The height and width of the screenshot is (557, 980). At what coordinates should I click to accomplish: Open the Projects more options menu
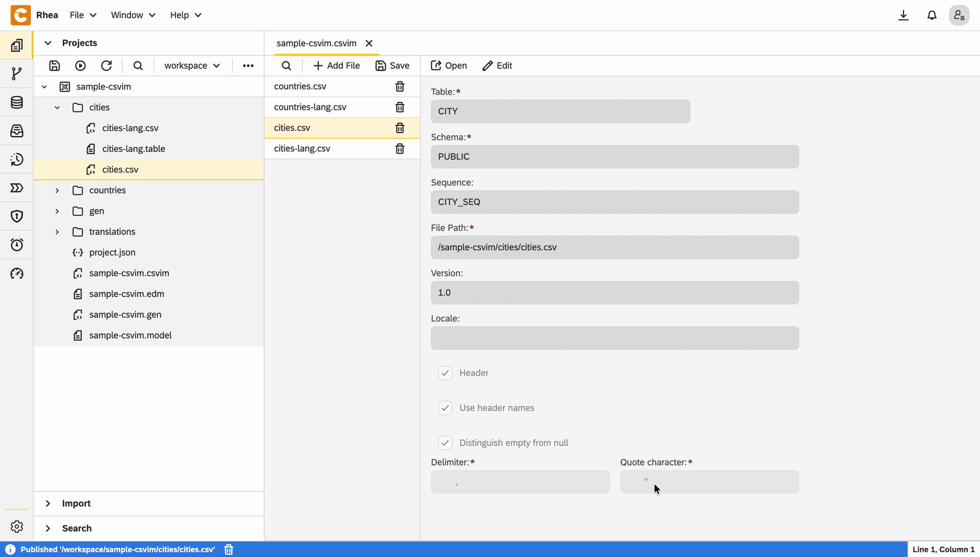(248, 65)
